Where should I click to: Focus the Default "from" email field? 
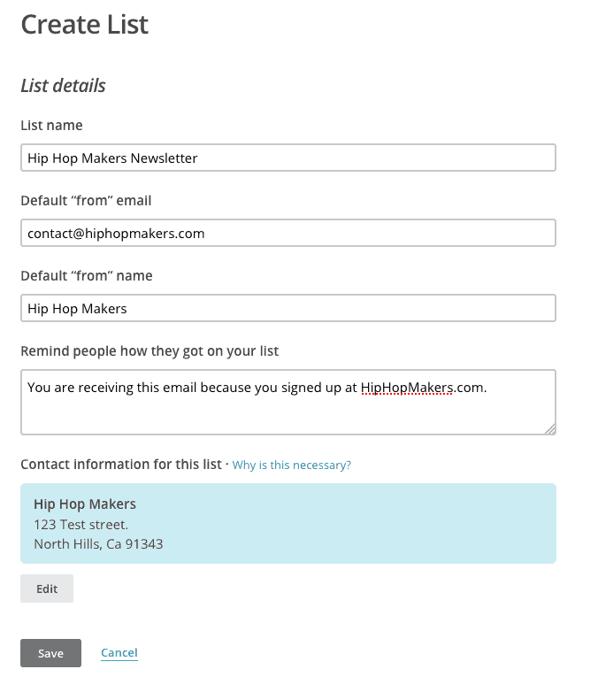[x=287, y=234]
